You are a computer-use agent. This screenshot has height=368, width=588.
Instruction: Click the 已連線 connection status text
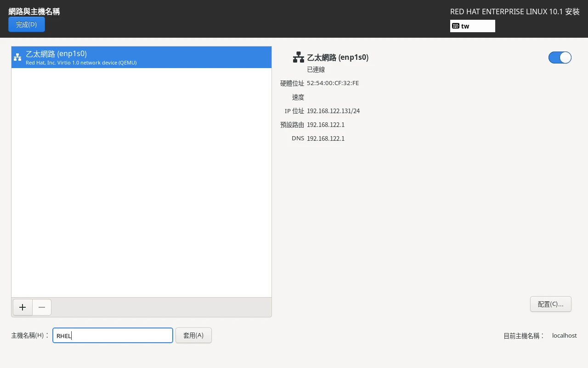(316, 69)
